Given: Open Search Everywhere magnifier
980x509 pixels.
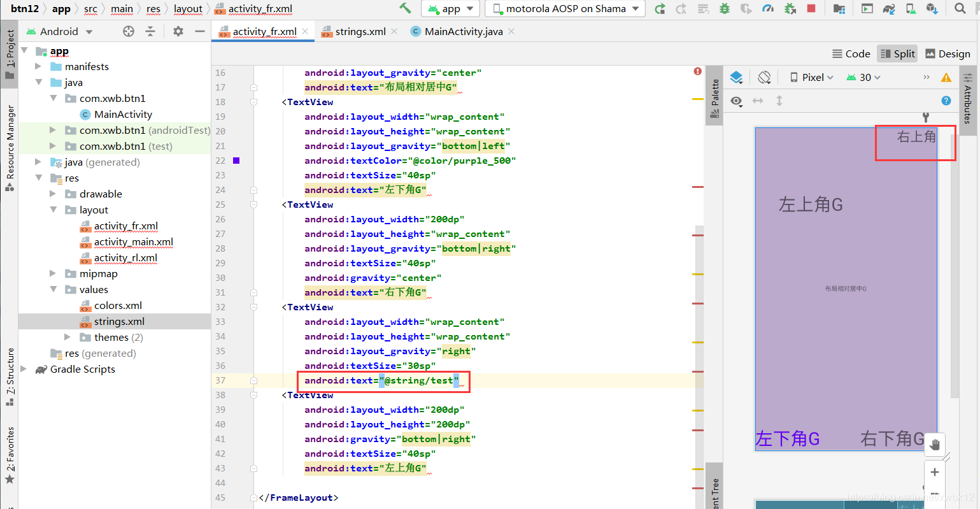Looking at the screenshot, I should 959,9.
